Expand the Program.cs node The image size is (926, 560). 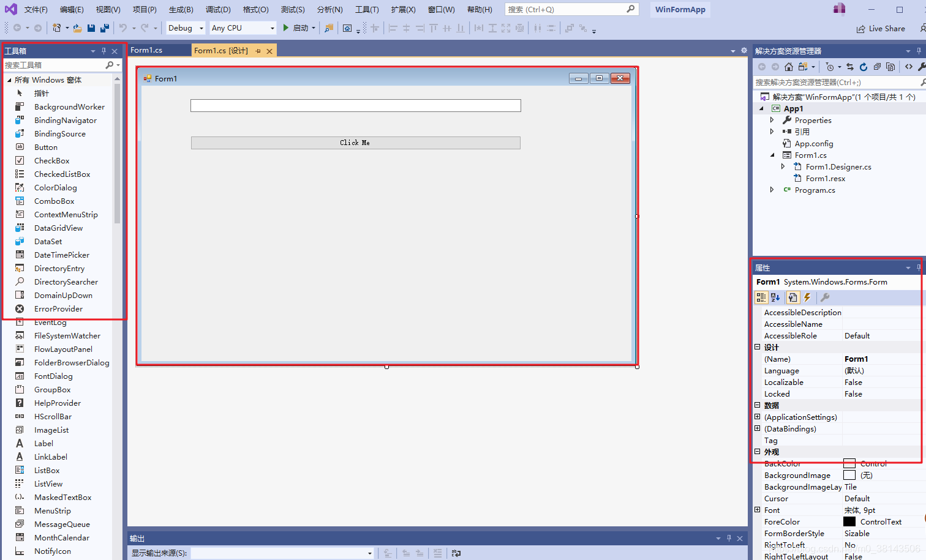click(x=772, y=190)
